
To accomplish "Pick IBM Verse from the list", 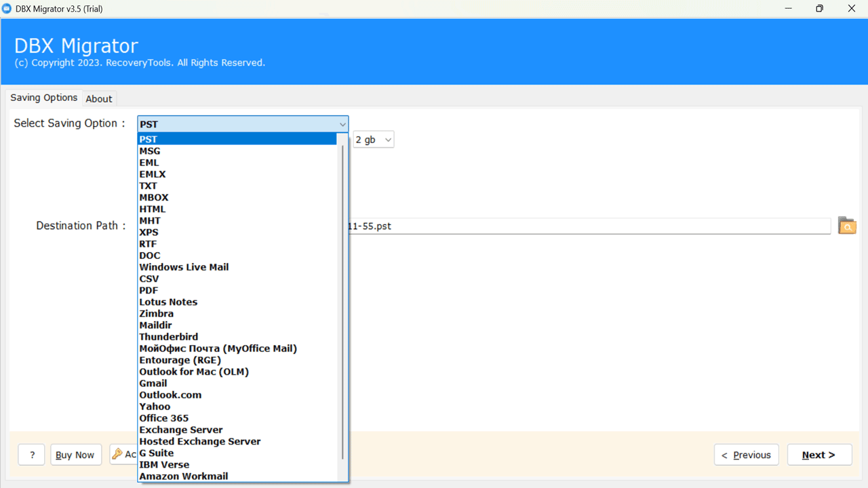I will point(237,464).
